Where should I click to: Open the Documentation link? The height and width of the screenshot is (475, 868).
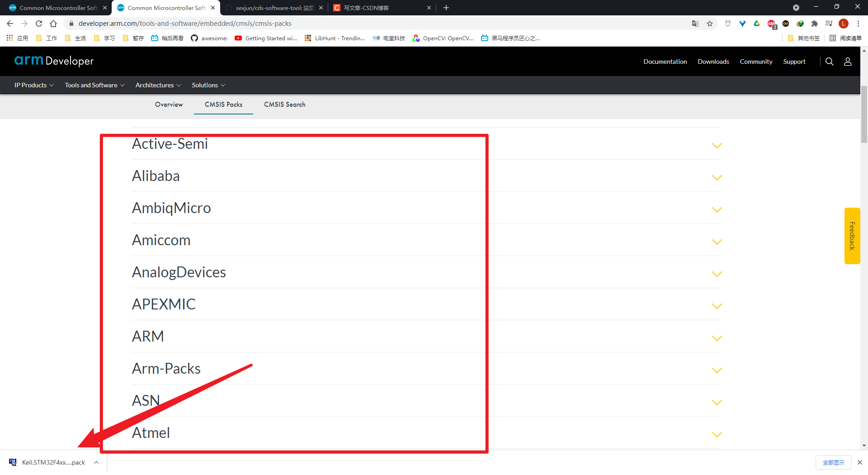[x=665, y=62]
